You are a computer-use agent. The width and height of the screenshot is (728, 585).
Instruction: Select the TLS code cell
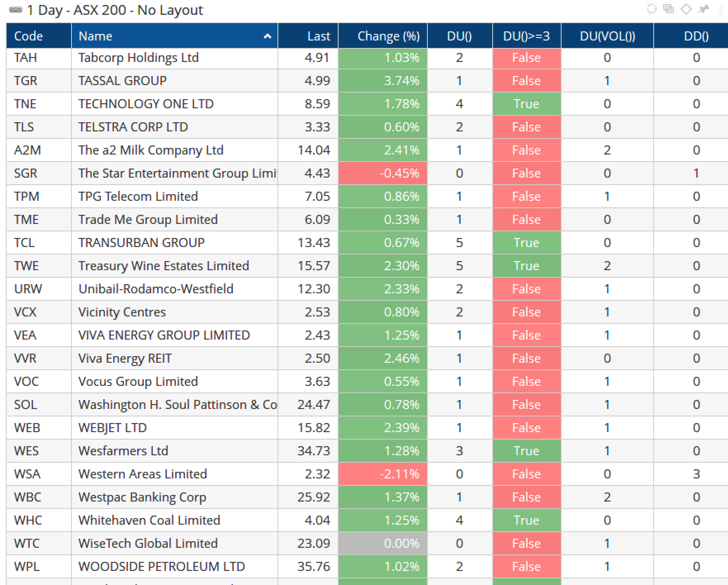tap(39, 127)
